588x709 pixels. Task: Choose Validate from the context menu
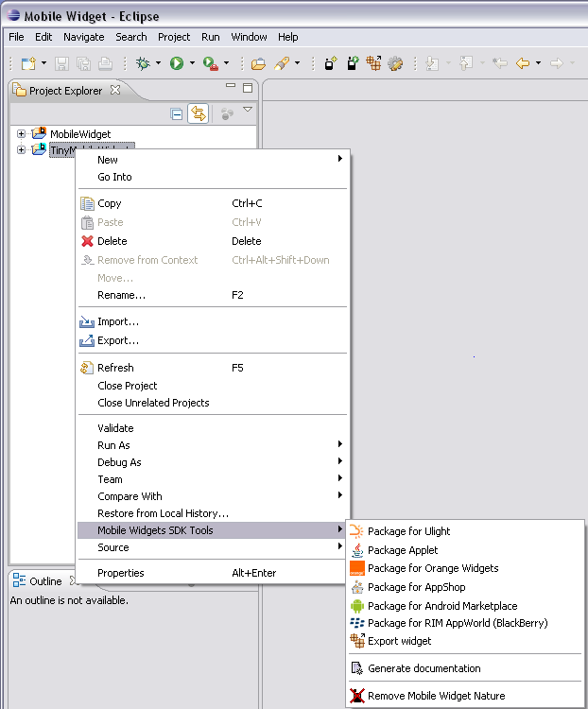[x=213, y=428]
